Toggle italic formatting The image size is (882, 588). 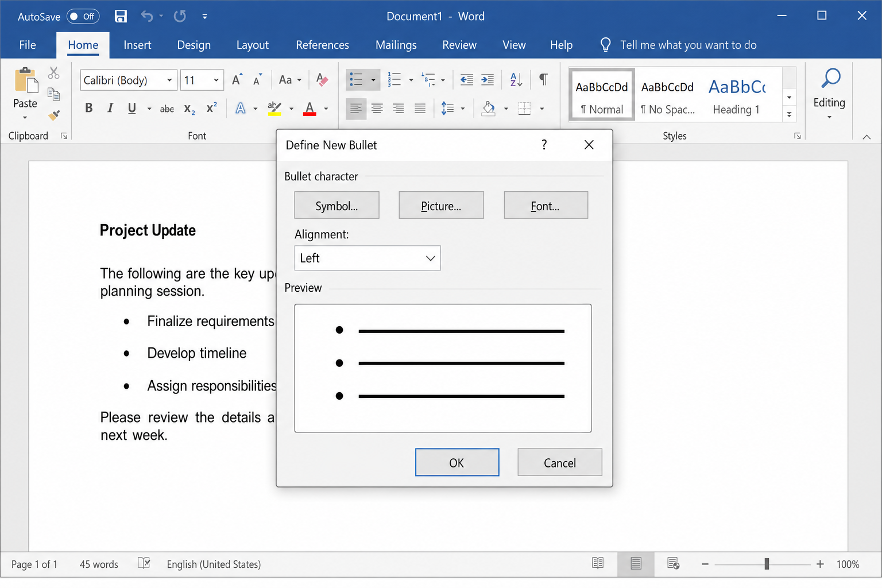[110, 107]
